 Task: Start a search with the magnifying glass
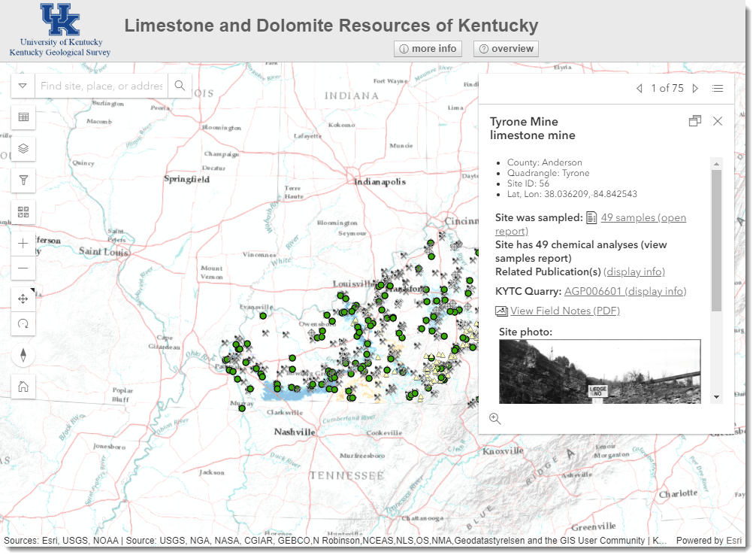[x=180, y=85]
